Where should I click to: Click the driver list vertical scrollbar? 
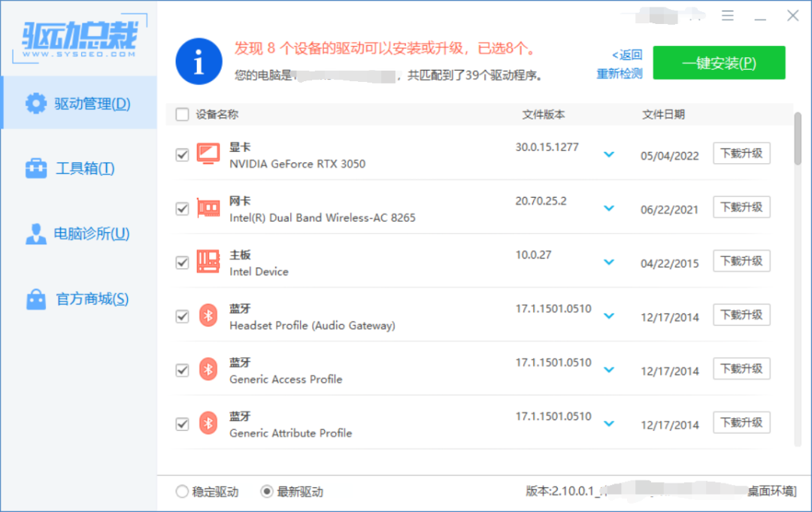tap(798, 139)
